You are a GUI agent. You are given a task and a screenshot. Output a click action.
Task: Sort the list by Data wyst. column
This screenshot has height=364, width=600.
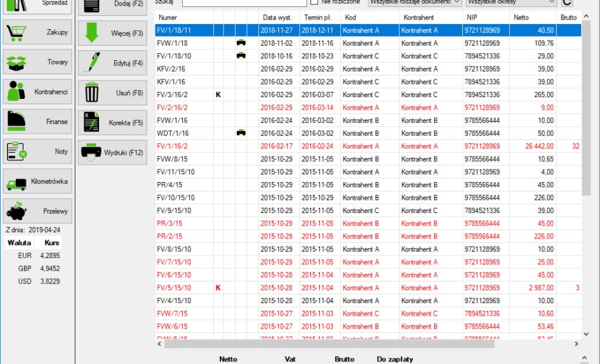277,17
